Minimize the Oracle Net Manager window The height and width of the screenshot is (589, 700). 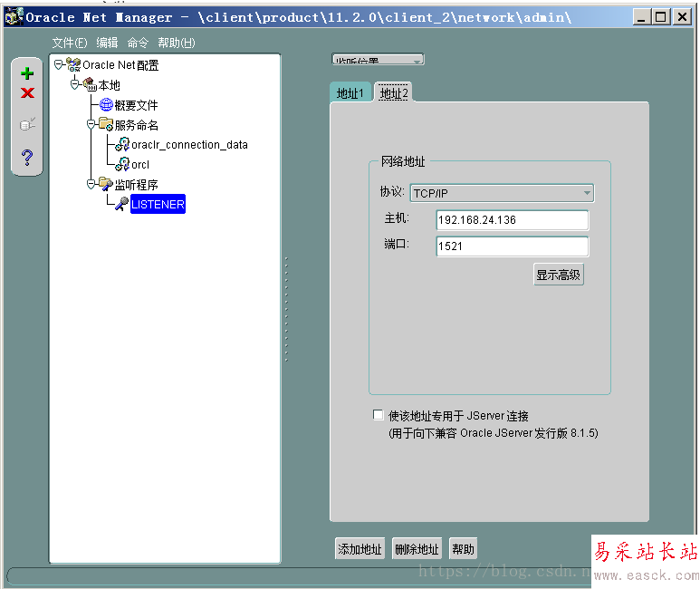tap(641, 17)
